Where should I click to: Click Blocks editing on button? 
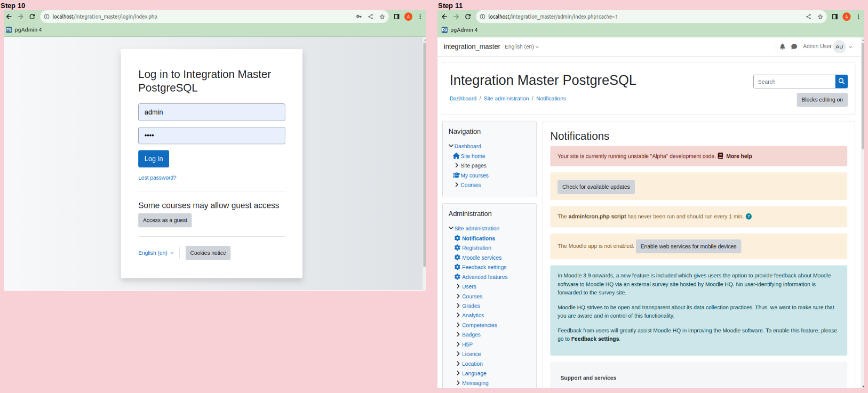[822, 100]
